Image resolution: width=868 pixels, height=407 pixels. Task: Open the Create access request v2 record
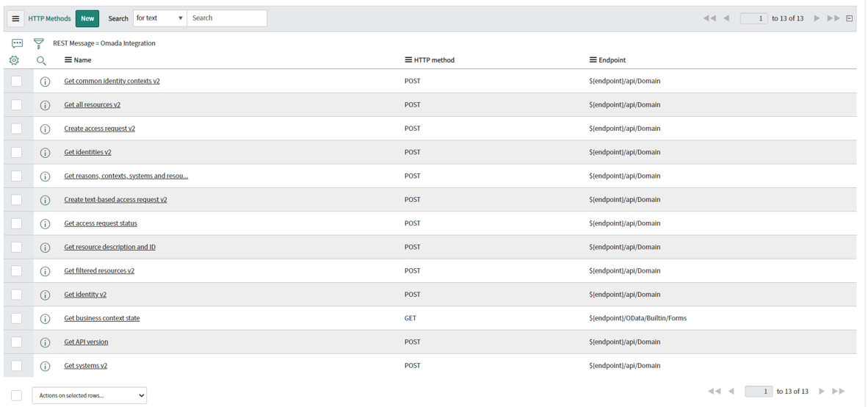pos(100,129)
